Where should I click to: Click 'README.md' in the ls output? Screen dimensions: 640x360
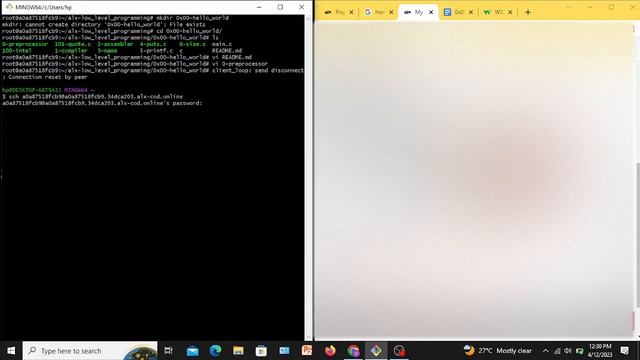tap(227, 51)
